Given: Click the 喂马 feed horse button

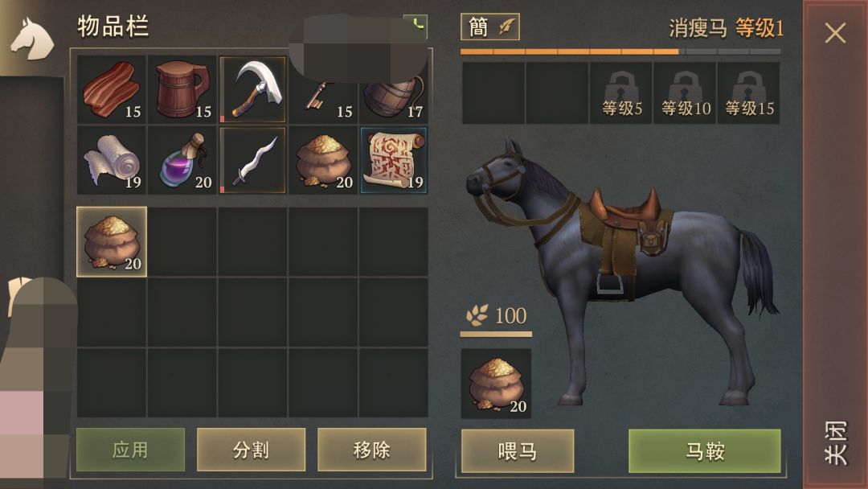Looking at the screenshot, I should (517, 450).
